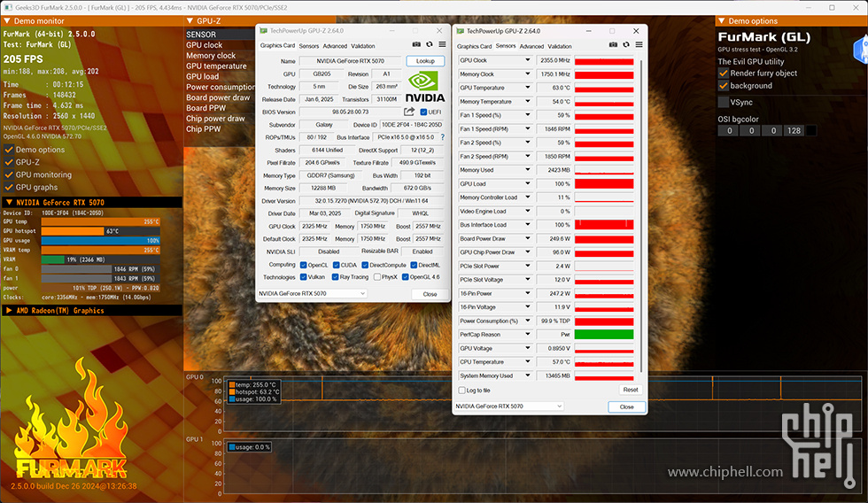The height and width of the screenshot is (503, 868).
Task: Click the BIOS share/export icon
Action: tap(409, 112)
